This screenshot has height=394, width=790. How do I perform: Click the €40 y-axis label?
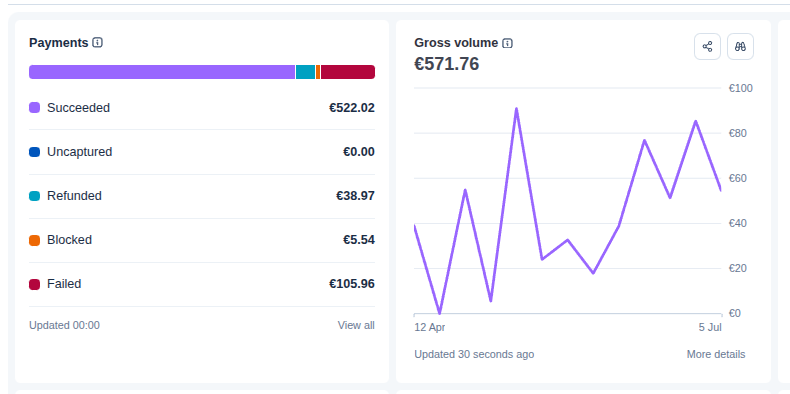point(739,223)
